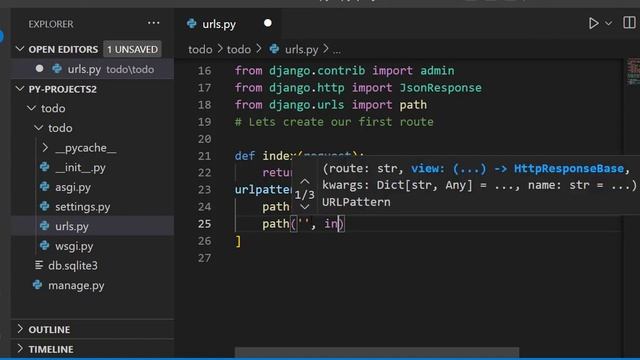Click line number 27 in gutter

(204, 258)
